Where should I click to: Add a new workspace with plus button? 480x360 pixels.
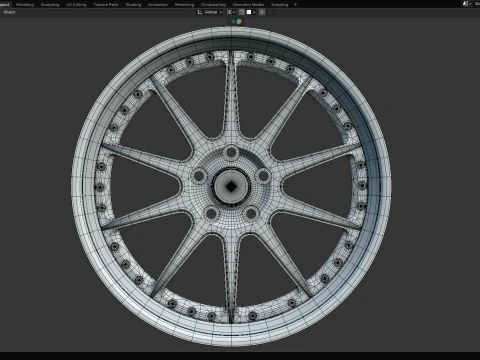(295, 5)
